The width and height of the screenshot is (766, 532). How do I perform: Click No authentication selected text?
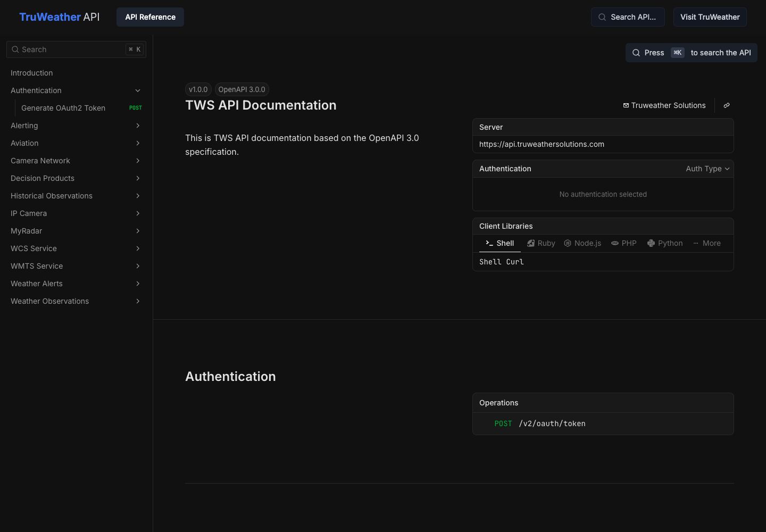(x=603, y=194)
